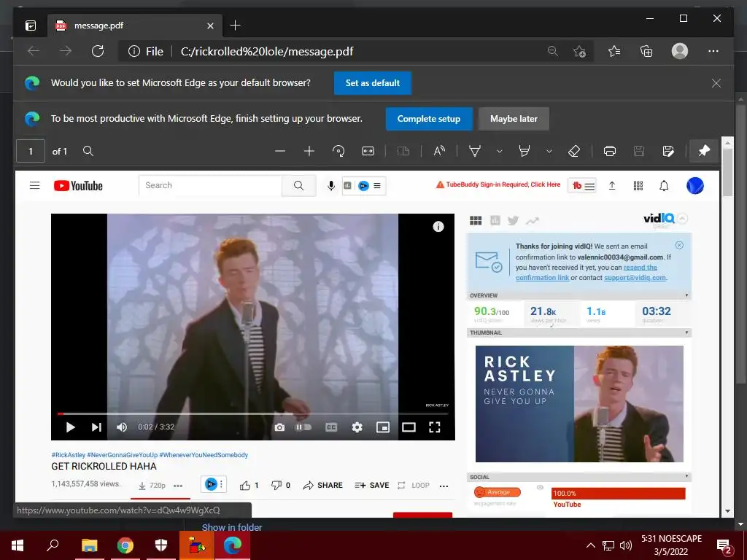Click Set as default button
This screenshot has height=560, width=747.
(x=373, y=83)
